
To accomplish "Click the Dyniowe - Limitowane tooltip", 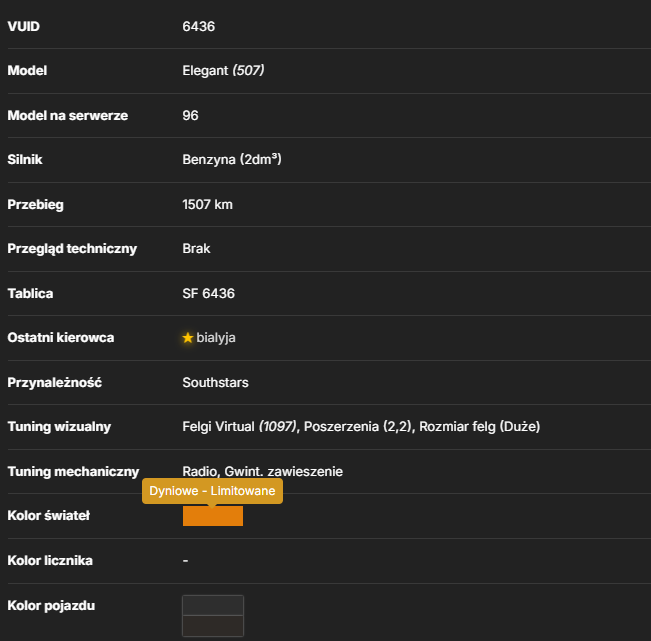I will [x=213, y=491].
